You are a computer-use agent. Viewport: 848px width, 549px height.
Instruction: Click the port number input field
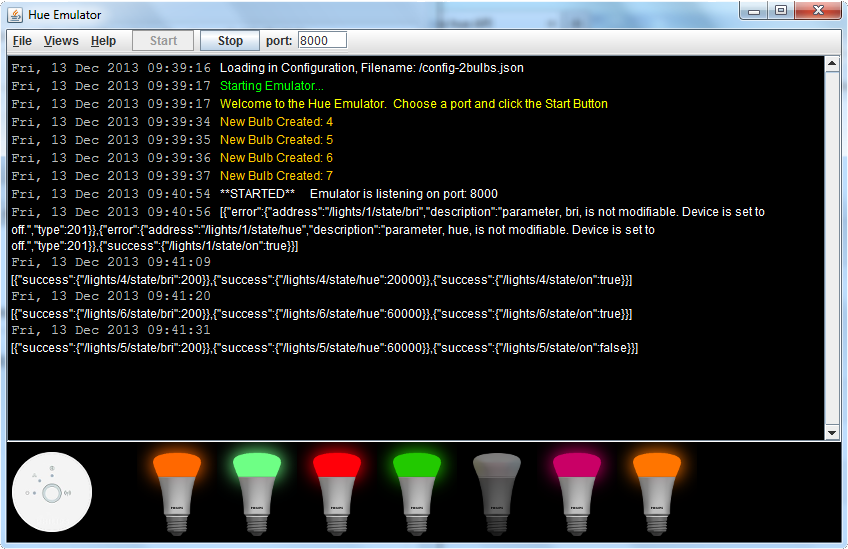(x=322, y=41)
